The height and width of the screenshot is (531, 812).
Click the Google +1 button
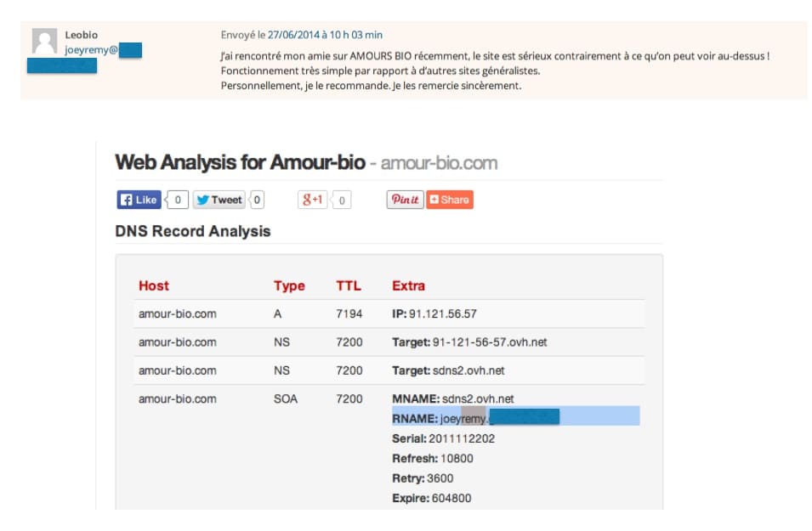[x=312, y=200]
